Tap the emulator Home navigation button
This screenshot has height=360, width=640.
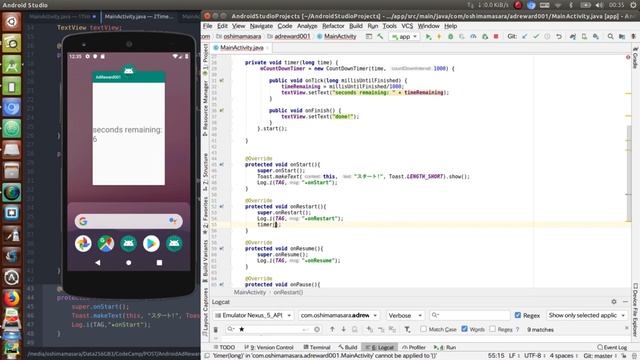click(x=129, y=263)
